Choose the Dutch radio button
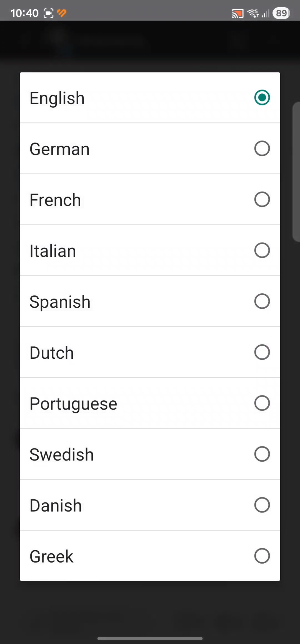This screenshot has height=644, width=300. [262, 352]
